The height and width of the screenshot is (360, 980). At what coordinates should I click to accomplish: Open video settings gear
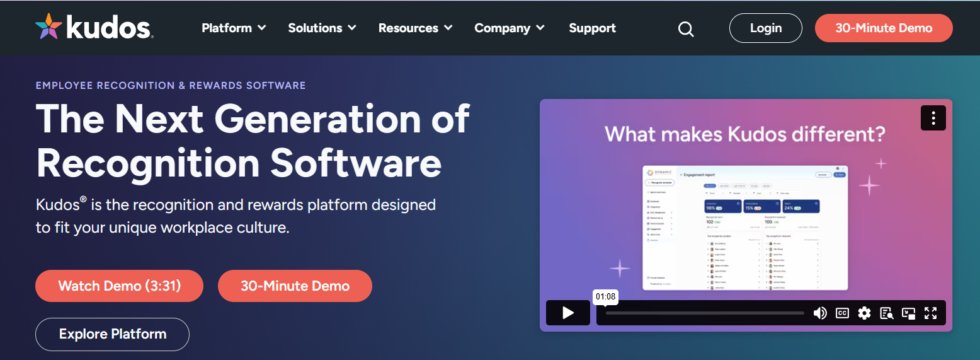(864, 313)
